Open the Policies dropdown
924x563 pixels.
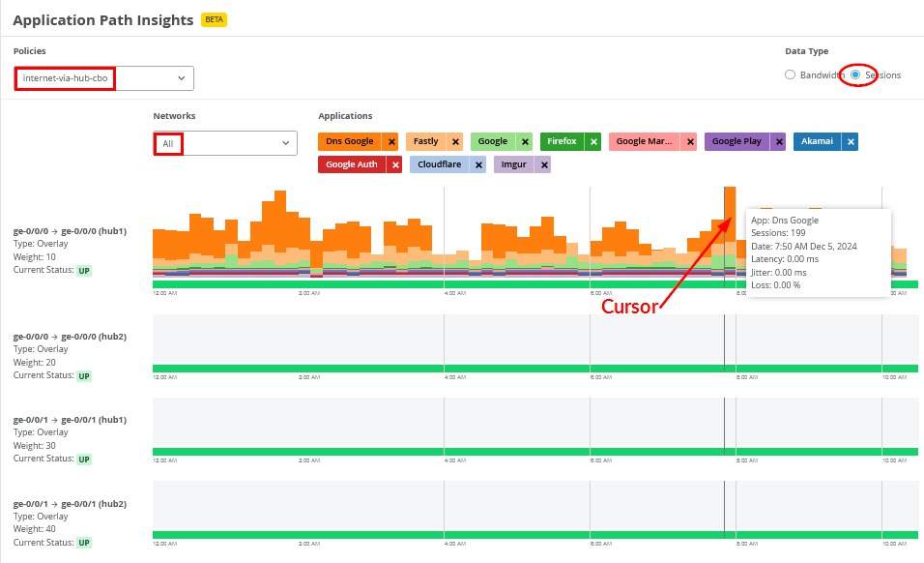tap(103, 77)
